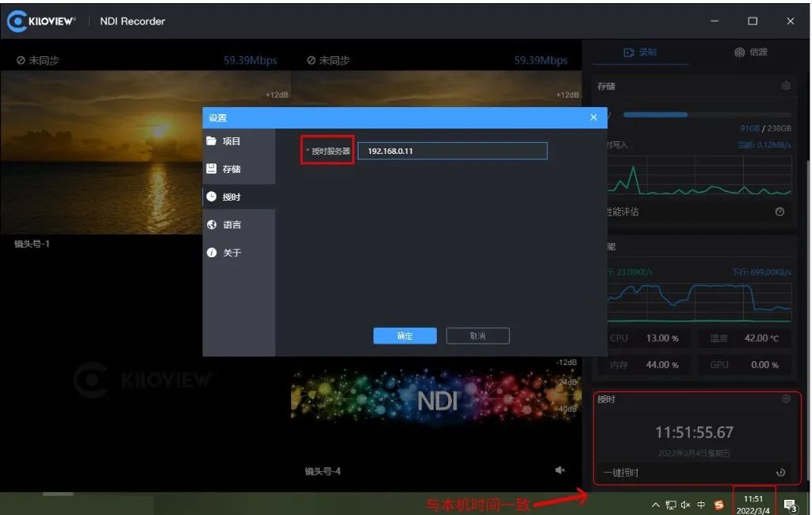Show hidden tray icons chevron

(x=655, y=505)
